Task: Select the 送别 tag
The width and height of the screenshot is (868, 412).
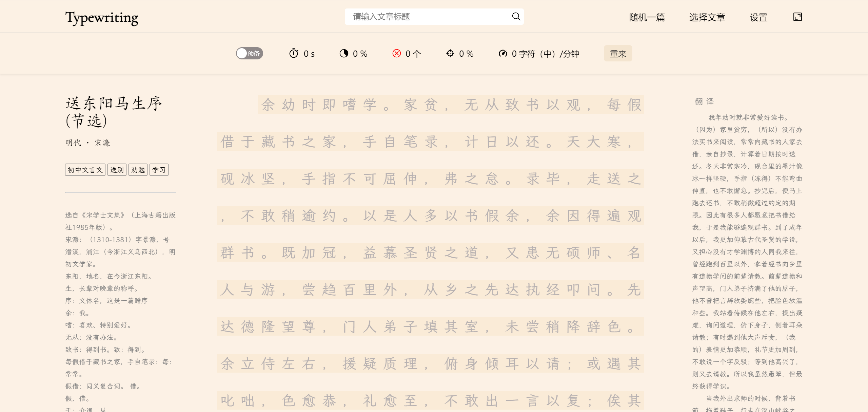Action: point(117,170)
